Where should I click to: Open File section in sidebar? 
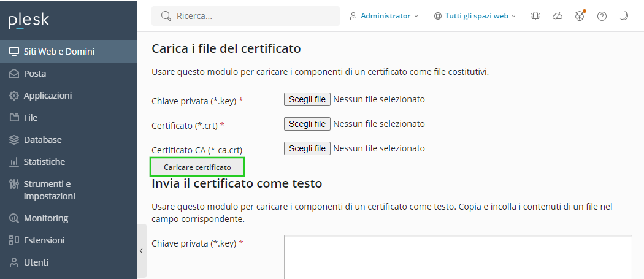[x=68, y=118]
